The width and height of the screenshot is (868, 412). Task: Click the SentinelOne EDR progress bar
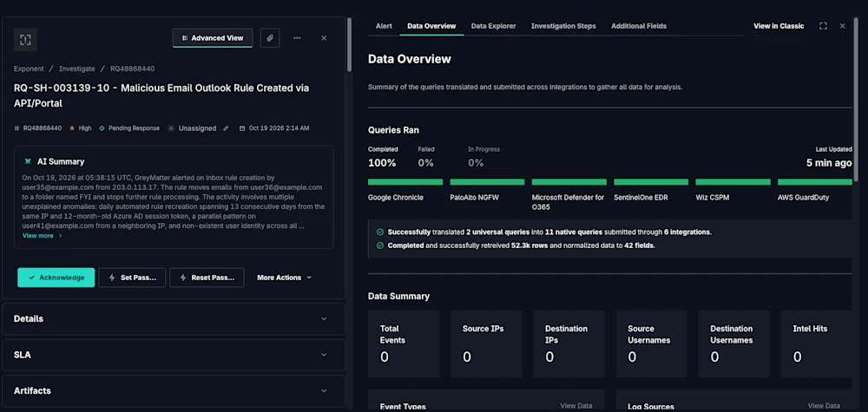pos(651,182)
